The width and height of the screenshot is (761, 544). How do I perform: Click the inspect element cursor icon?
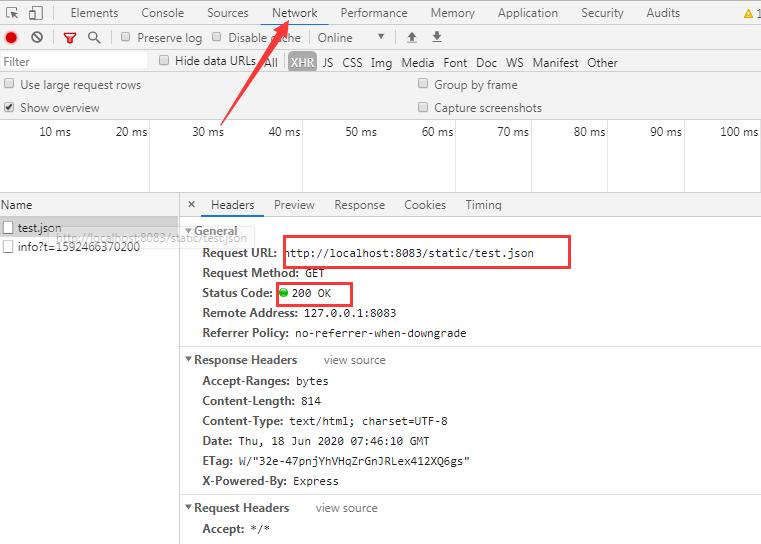coord(12,13)
